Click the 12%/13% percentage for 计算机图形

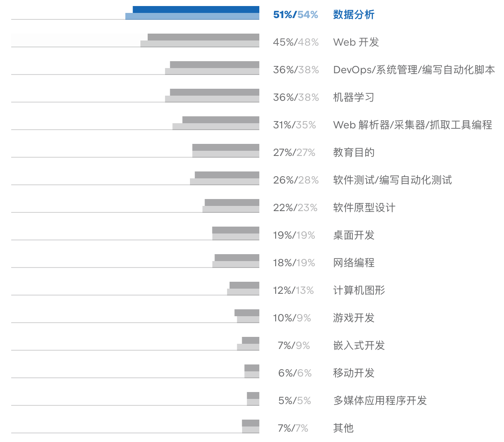coord(293,290)
